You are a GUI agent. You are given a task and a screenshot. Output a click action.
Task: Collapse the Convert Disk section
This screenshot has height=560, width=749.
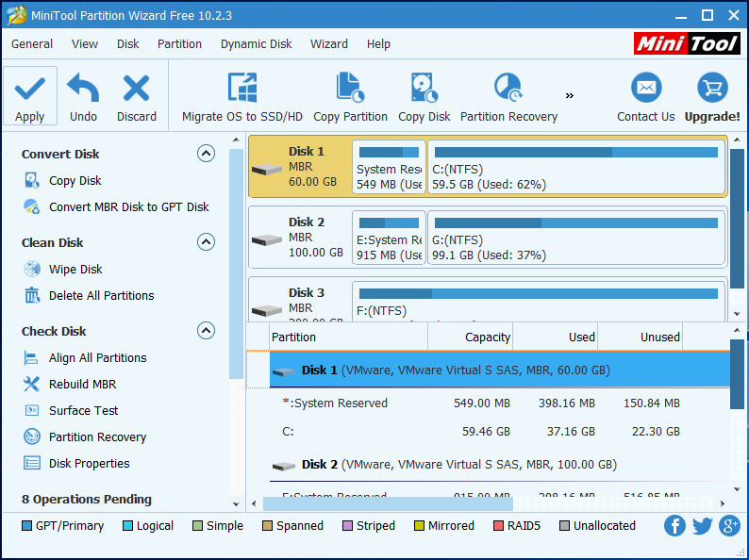[206, 154]
